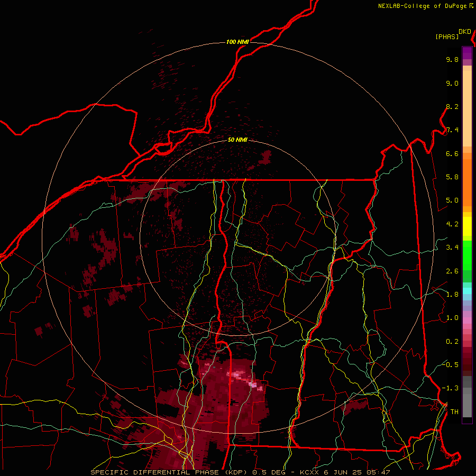Click the 1.8 value on the color scale
The height and width of the screenshot is (476, 476).
tap(452, 295)
